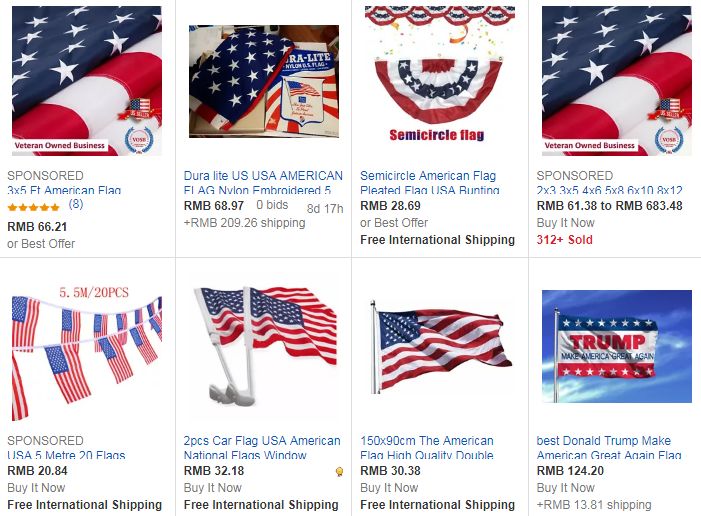Image resolution: width=701 pixels, height=516 pixels.
Task: Open 150x90cm The American Flag listing
Action: [x=427, y=448]
